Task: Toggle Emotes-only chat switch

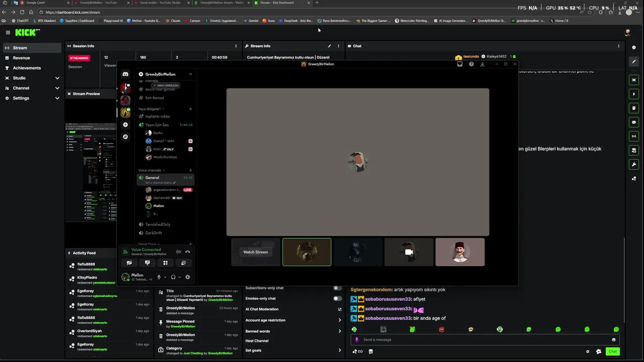Action: pyautogui.click(x=338, y=298)
